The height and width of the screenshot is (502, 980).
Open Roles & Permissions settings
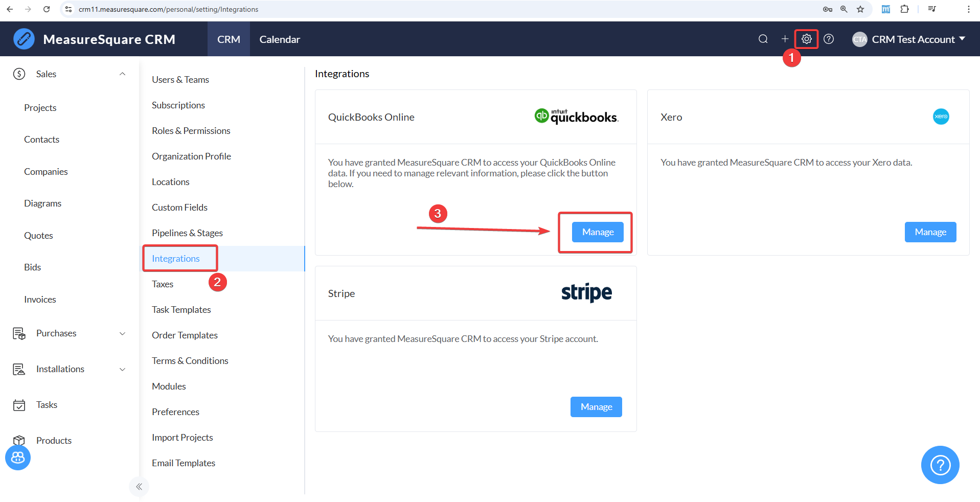[x=191, y=131]
